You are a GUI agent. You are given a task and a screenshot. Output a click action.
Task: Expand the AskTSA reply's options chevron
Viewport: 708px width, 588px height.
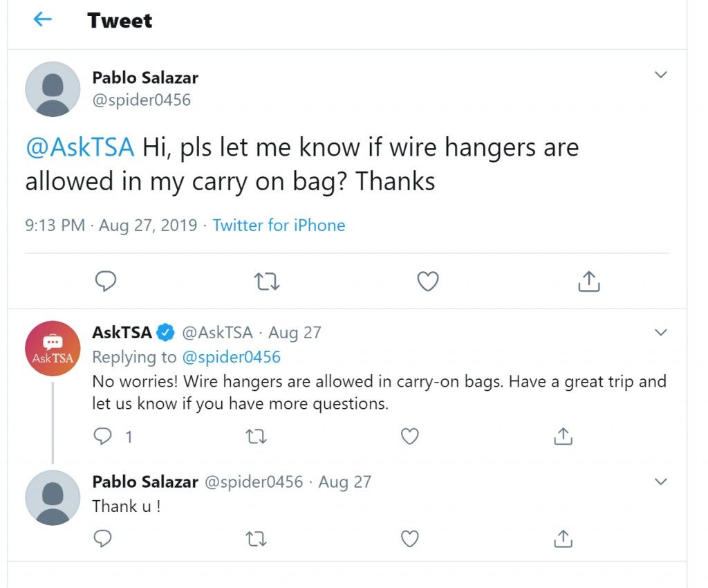pyautogui.click(x=660, y=332)
